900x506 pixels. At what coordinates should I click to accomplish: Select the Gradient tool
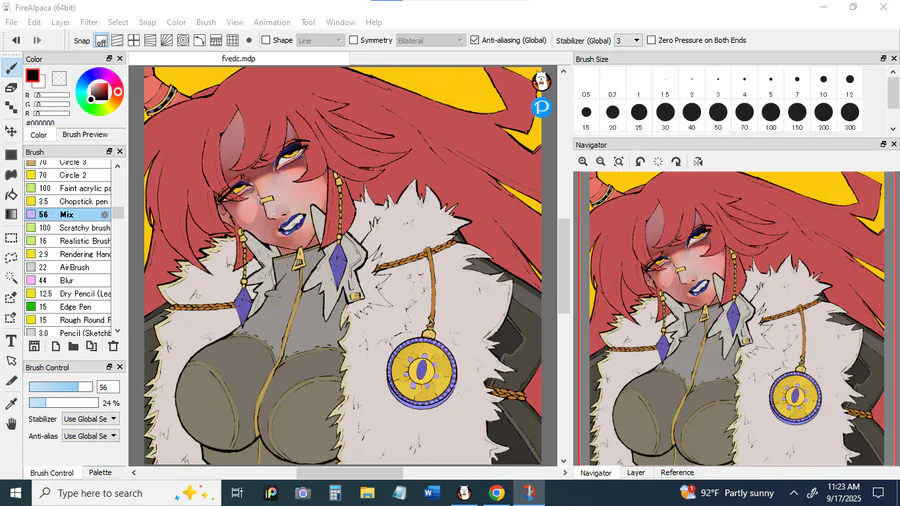11,214
